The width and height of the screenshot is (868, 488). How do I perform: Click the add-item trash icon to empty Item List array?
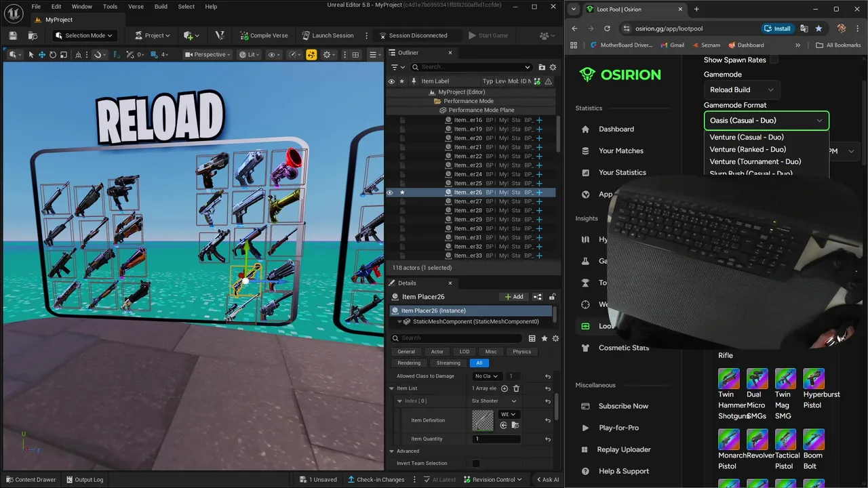tap(516, 388)
